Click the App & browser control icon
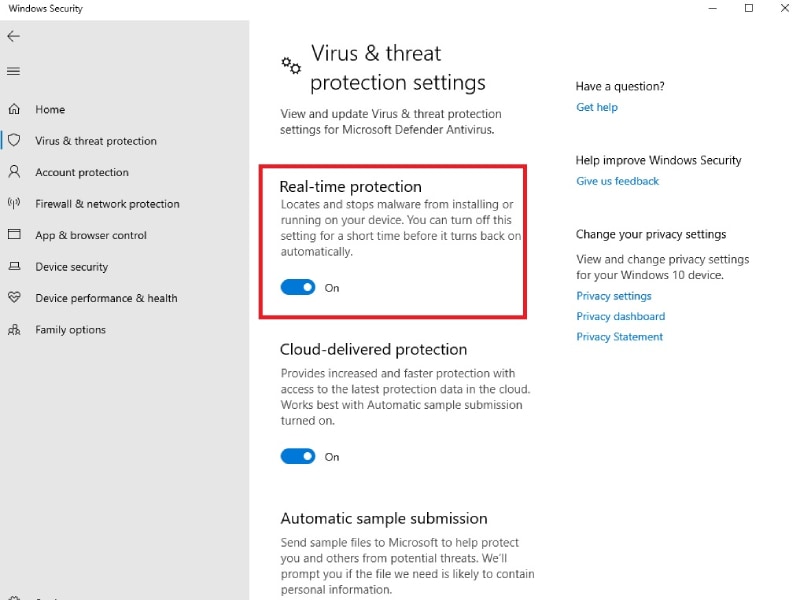This screenshot has width=800, height=600. [14, 235]
